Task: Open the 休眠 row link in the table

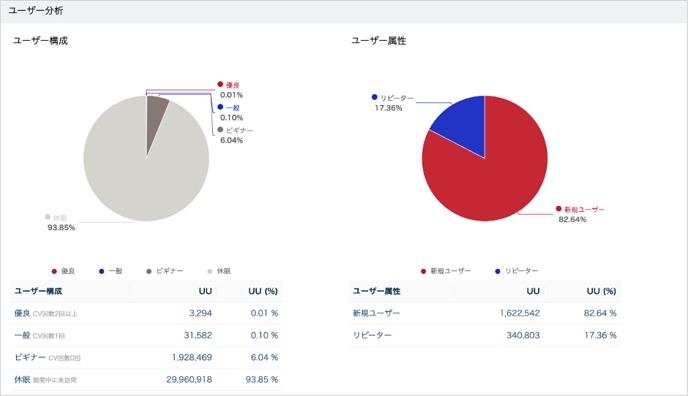Action: [22, 379]
